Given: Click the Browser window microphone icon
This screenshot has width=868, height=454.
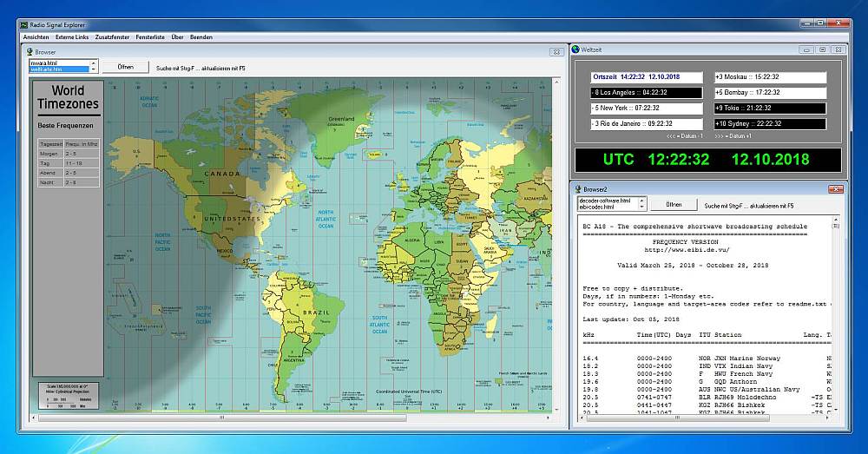Looking at the screenshot, I should click(30, 52).
